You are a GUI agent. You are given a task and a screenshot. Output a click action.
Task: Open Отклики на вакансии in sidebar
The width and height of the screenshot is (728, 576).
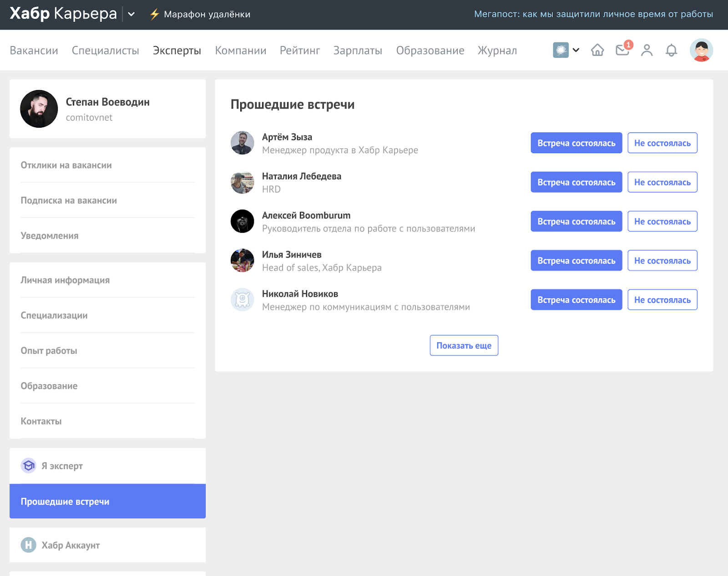point(107,165)
